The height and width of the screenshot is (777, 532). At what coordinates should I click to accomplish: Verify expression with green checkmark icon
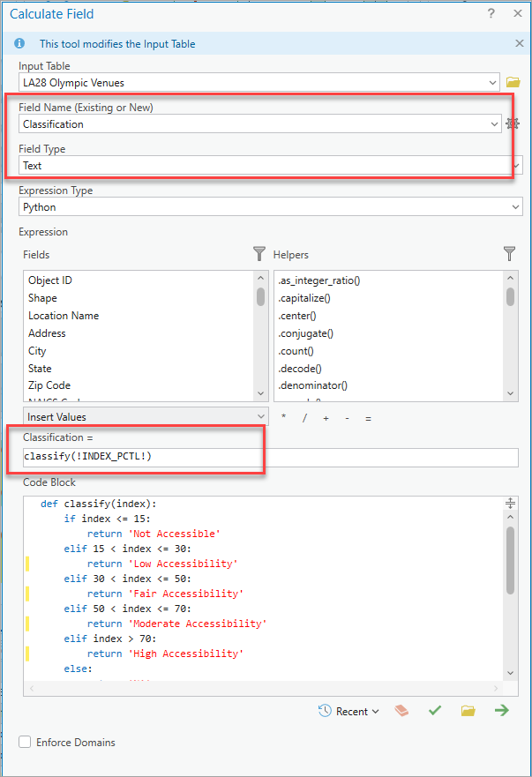click(434, 711)
